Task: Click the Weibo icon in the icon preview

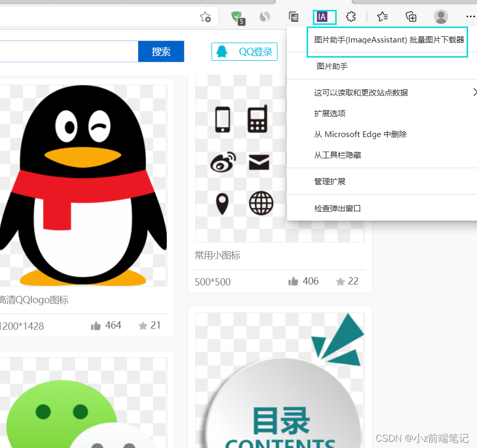Action: point(222,162)
